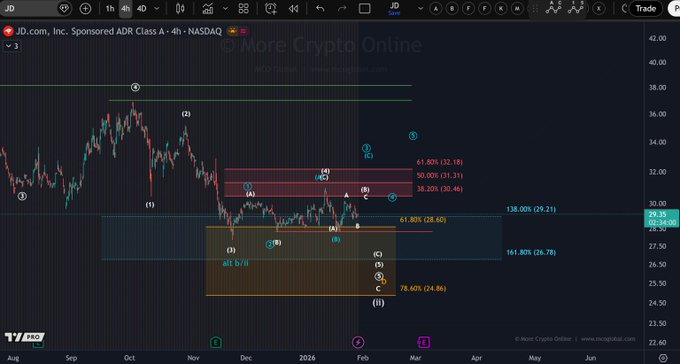This screenshot has width=680, height=364.
Task: Open the timeframe interval dropdown arrow
Action: tap(157, 8)
